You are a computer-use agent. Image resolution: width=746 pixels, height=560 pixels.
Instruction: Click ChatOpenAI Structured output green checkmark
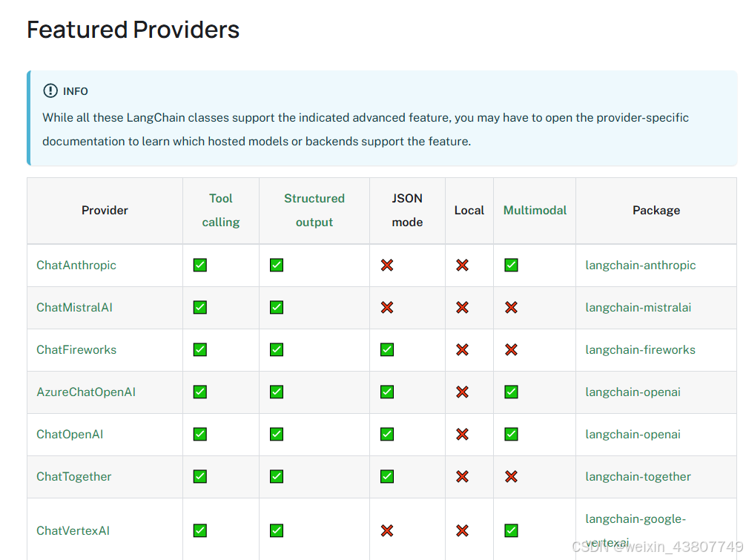tap(277, 435)
